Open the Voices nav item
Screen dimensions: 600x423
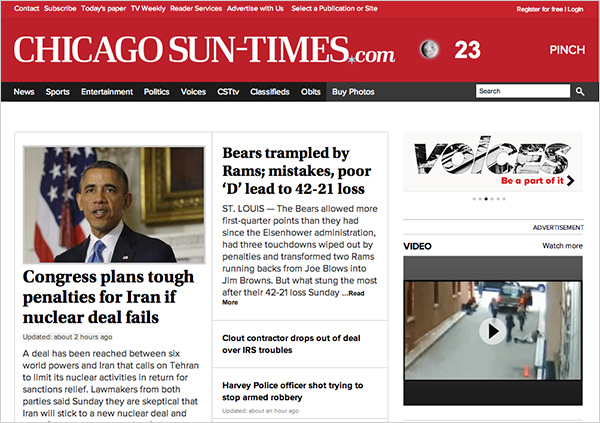click(193, 92)
